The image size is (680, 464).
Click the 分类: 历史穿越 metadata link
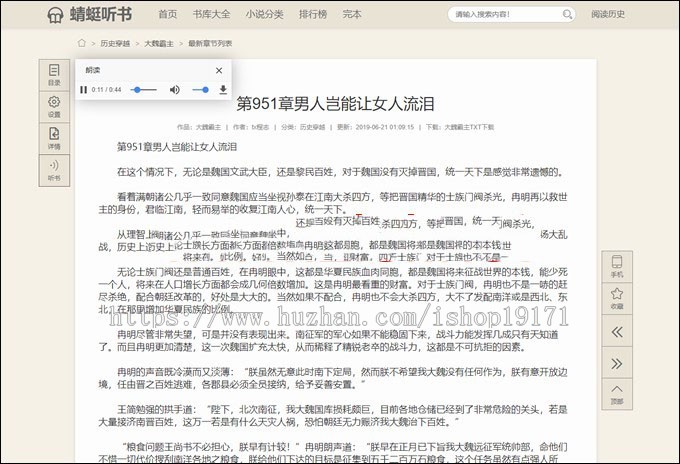tap(303, 127)
